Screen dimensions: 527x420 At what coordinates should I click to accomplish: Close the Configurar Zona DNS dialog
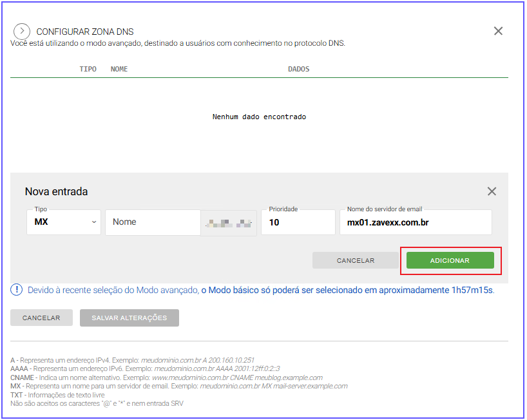[x=498, y=31]
